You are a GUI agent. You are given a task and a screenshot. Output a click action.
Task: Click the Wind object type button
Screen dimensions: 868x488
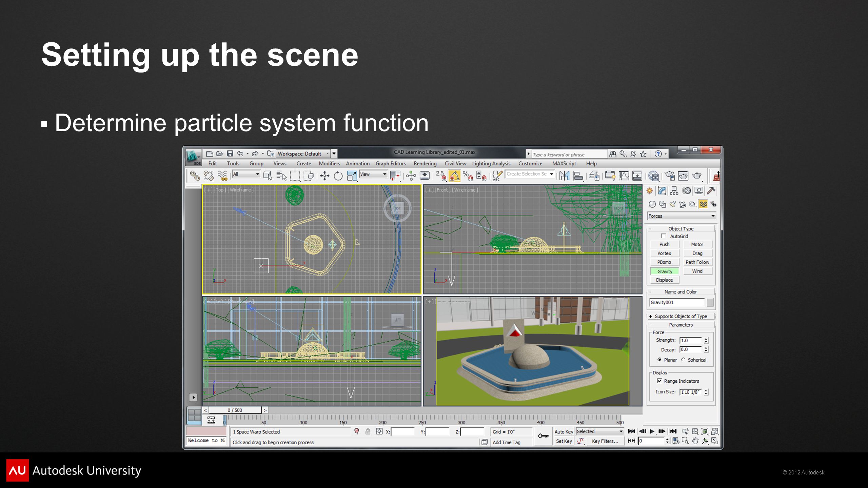(x=697, y=271)
